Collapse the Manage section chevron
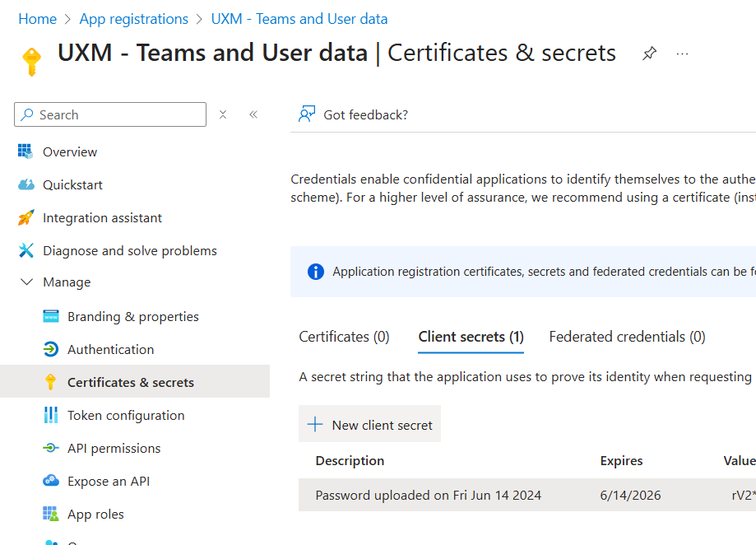The width and height of the screenshot is (756, 545). coord(26,282)
